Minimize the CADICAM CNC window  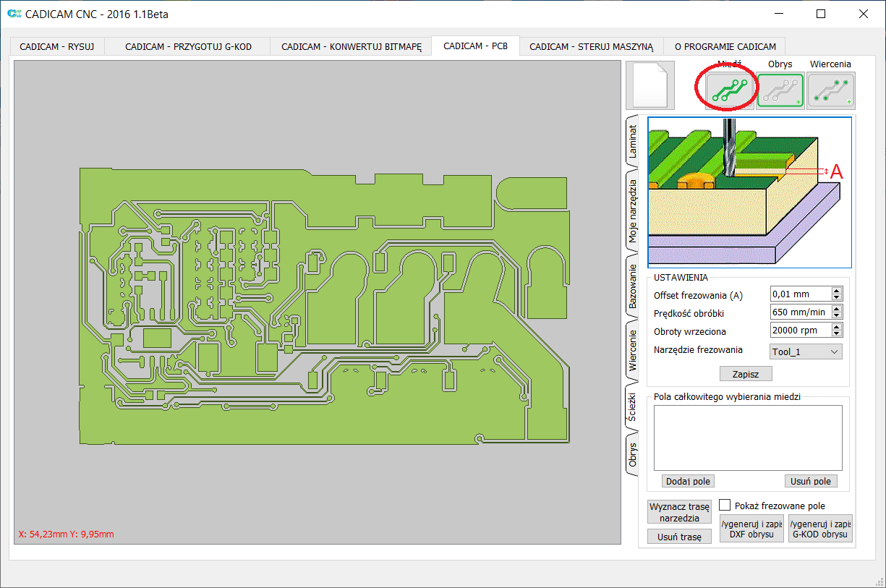[779, 14]
